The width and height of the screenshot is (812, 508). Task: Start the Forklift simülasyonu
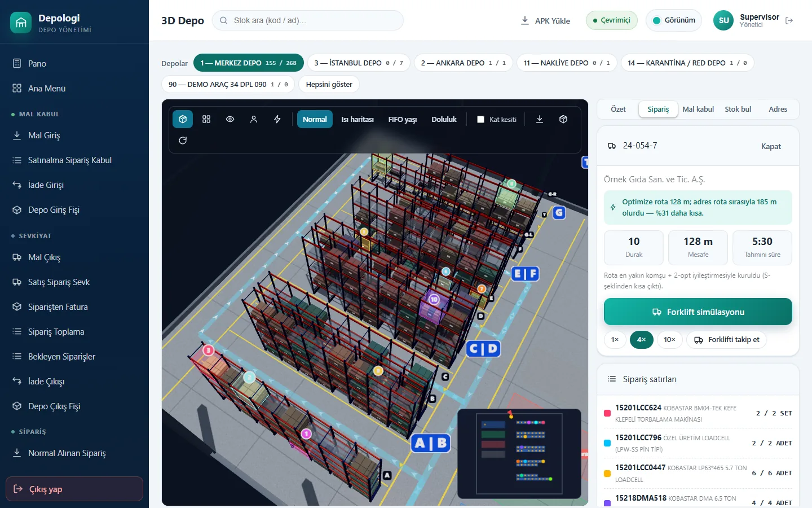(698, 312)
